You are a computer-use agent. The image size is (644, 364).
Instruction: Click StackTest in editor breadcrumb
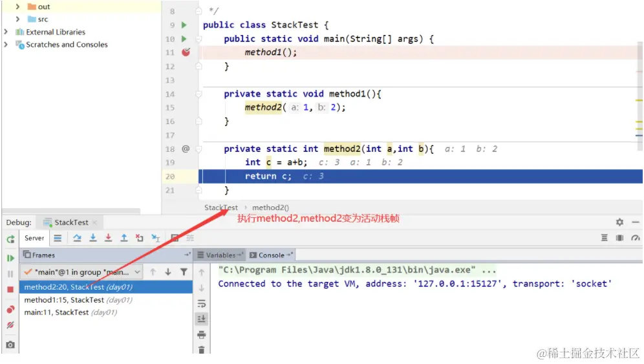point(221,208)
